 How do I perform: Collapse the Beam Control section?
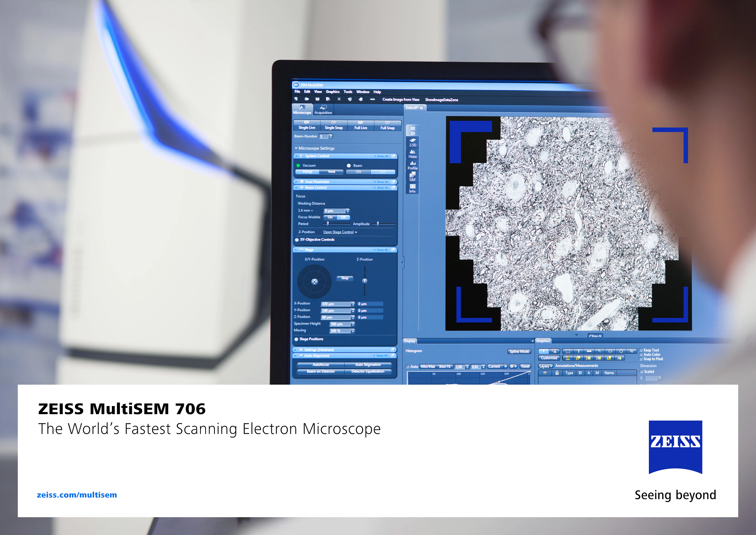tap(296, 188)
